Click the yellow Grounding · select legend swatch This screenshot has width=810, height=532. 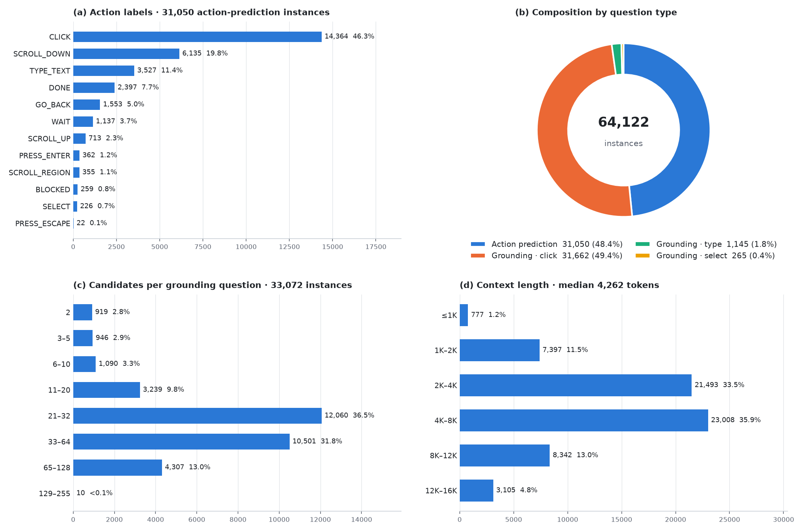click(643, 256)
